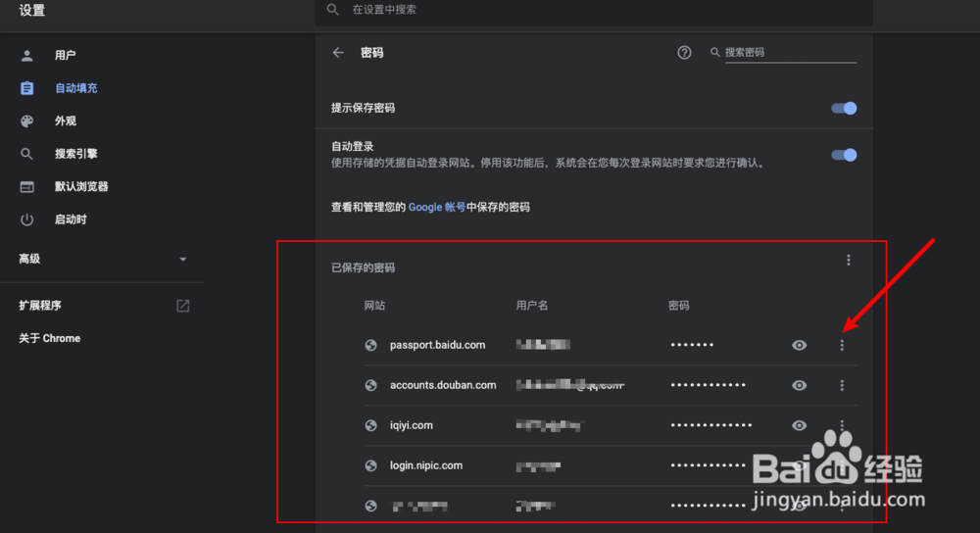Image resolution: width=980 pixels, height=533 pixels.
Task: Click the 网站 column header
Action: point(375,306)
